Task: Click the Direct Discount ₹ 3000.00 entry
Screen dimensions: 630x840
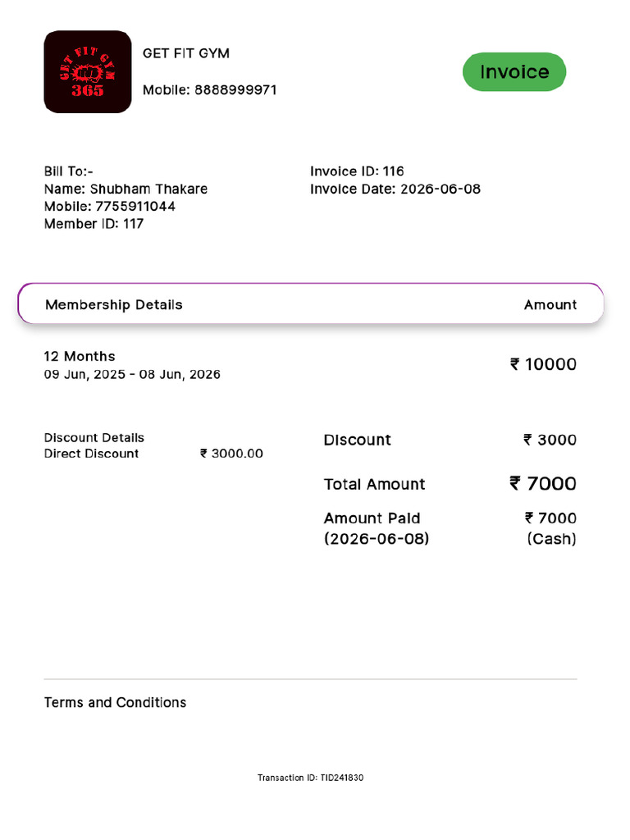Action: tap(153, 454)
